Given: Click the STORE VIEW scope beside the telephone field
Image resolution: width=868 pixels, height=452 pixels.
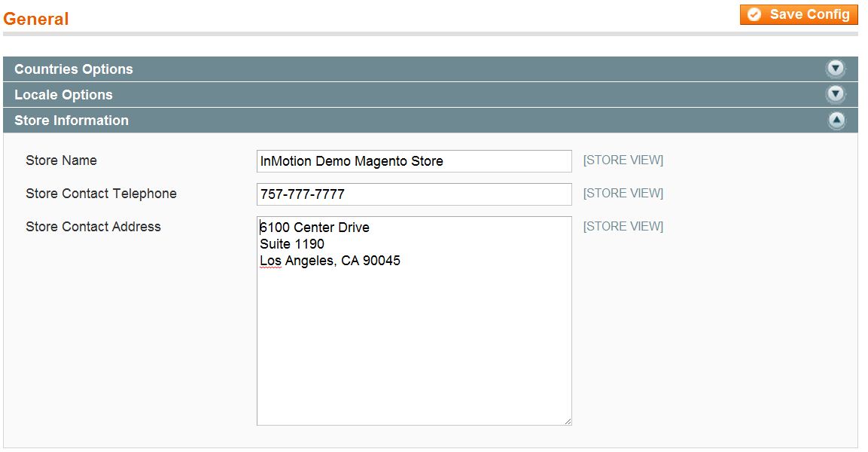Looking at the screenshot, I should tap(623, 194).
